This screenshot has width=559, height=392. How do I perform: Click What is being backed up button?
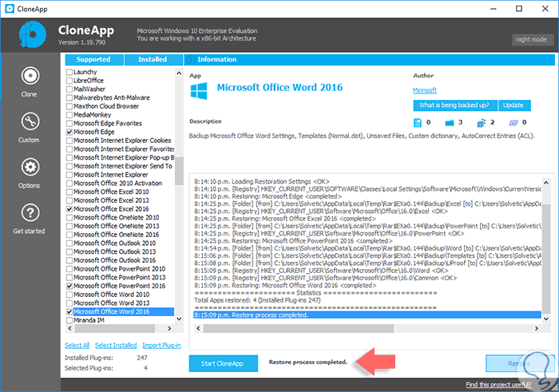click(x=455, y=105)
